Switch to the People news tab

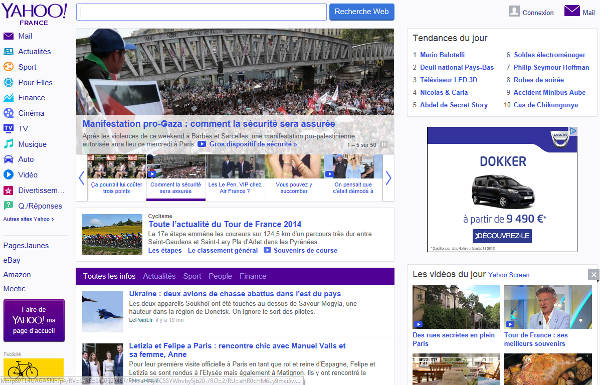(220, 276)
